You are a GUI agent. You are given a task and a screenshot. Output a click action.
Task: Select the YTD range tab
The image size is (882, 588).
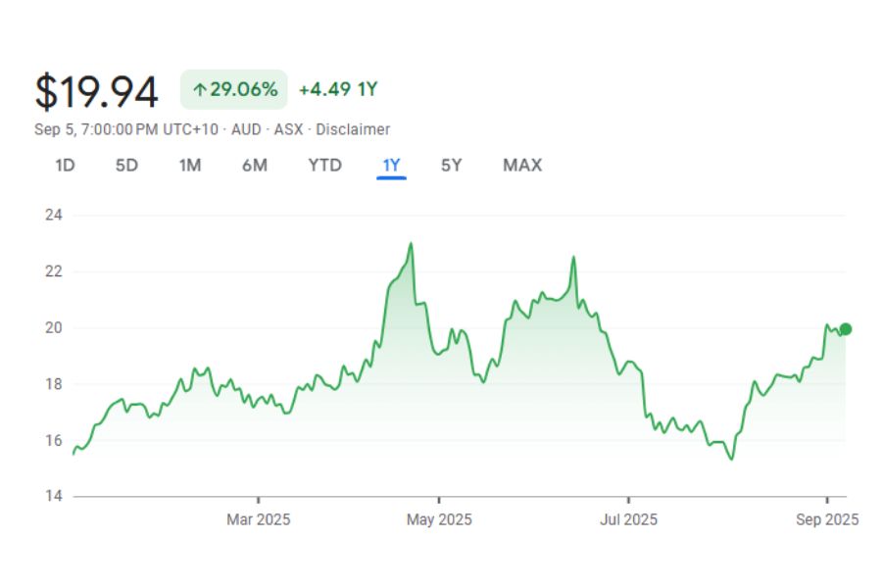tap(324, 165)
